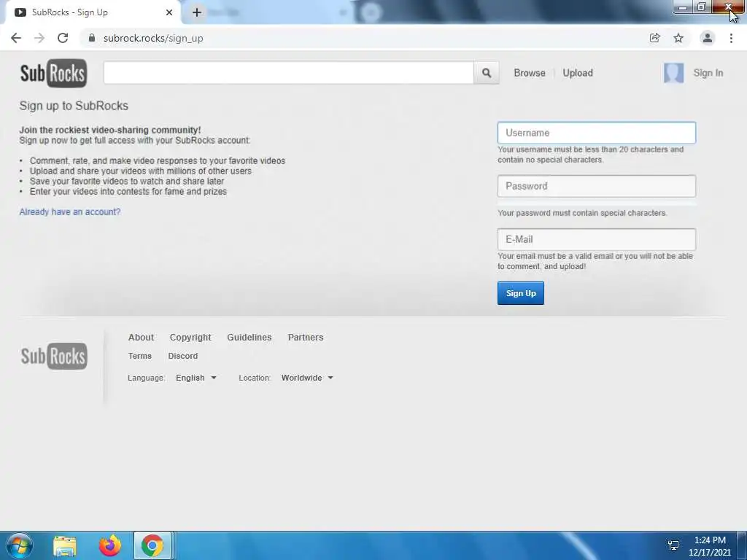Click the user avatar beside Sign In
The height and width of the screenshot is (560, 747).
pyautogui.click(x=673, y=73)
